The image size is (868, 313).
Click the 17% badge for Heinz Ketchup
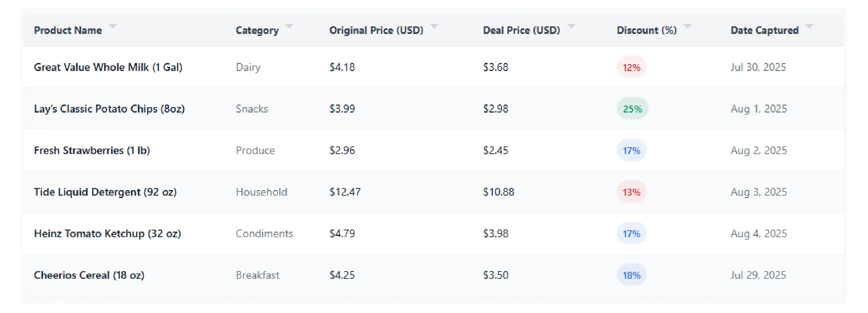(x=631, y=234)
